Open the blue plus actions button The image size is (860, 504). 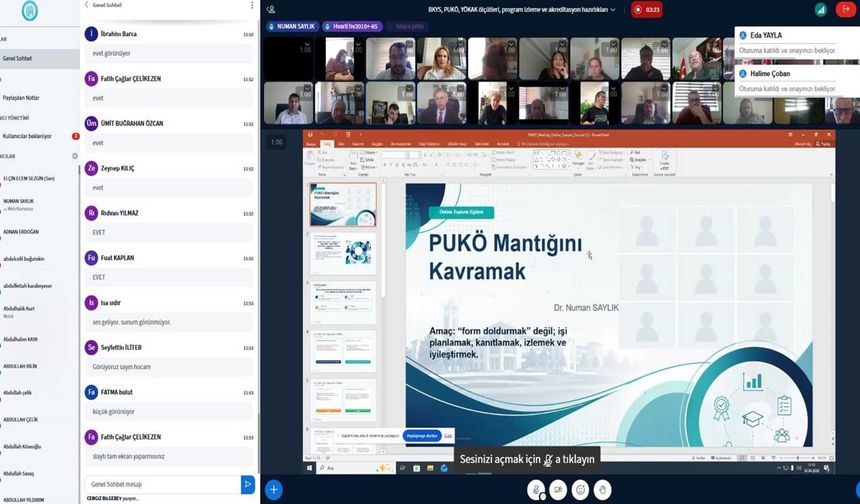pos(274,489)
